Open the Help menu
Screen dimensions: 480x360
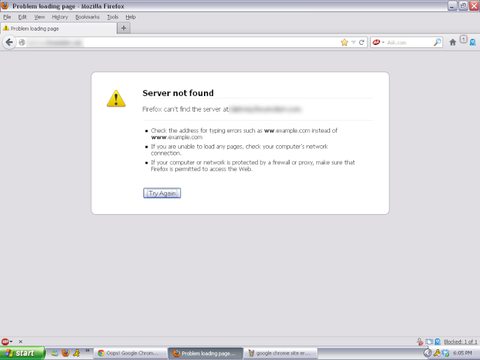[131, 17]
